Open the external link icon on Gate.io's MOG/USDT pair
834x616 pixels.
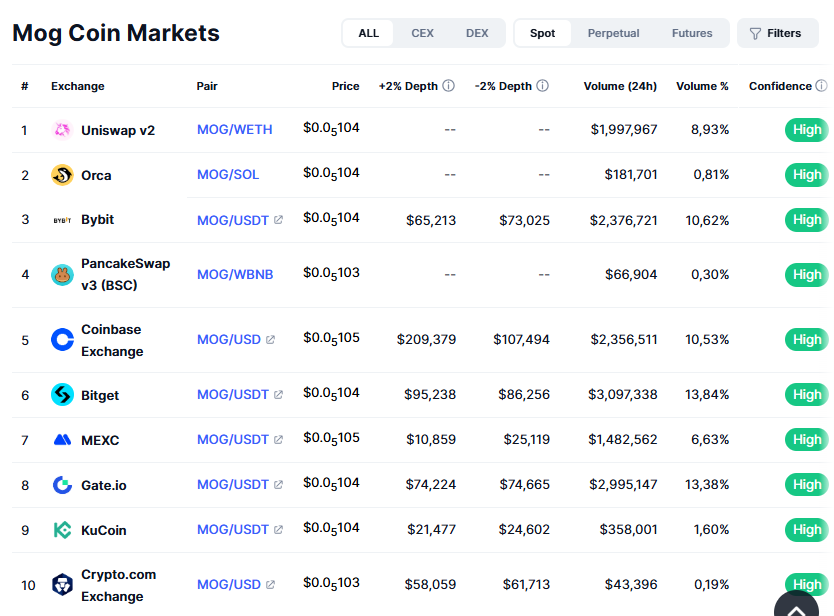pyautogui.click(x=278, y=485)
